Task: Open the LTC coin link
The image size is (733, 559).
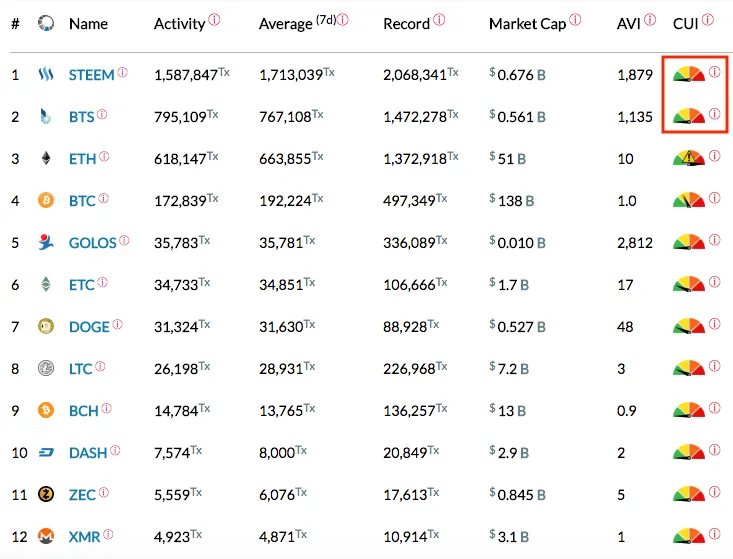Action: [80, 369]
